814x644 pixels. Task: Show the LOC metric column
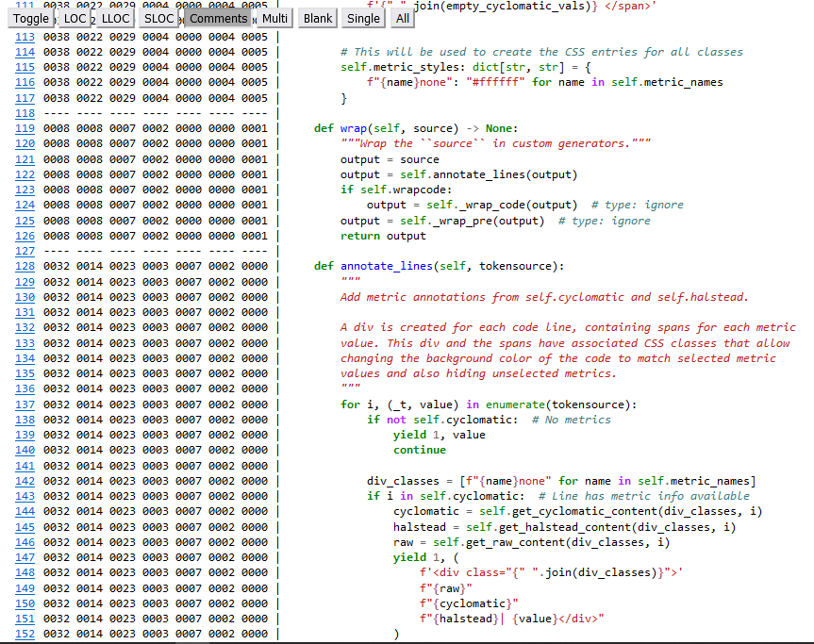click(75, 19)
